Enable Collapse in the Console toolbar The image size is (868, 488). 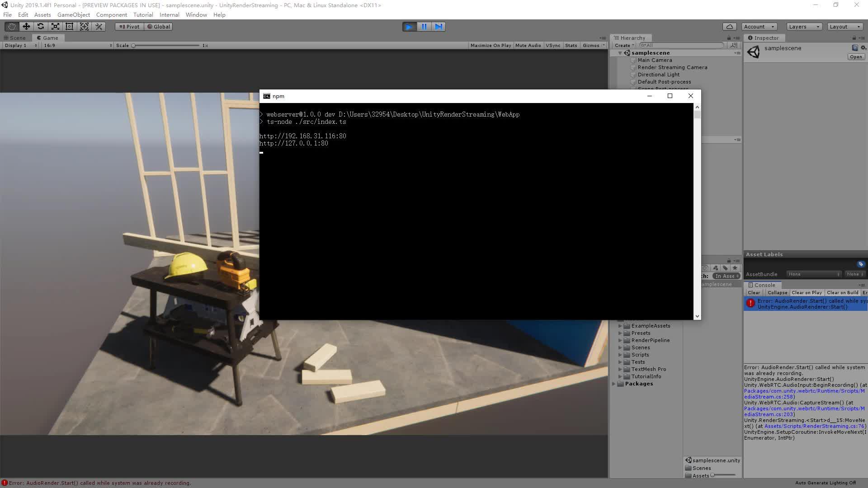777,292
